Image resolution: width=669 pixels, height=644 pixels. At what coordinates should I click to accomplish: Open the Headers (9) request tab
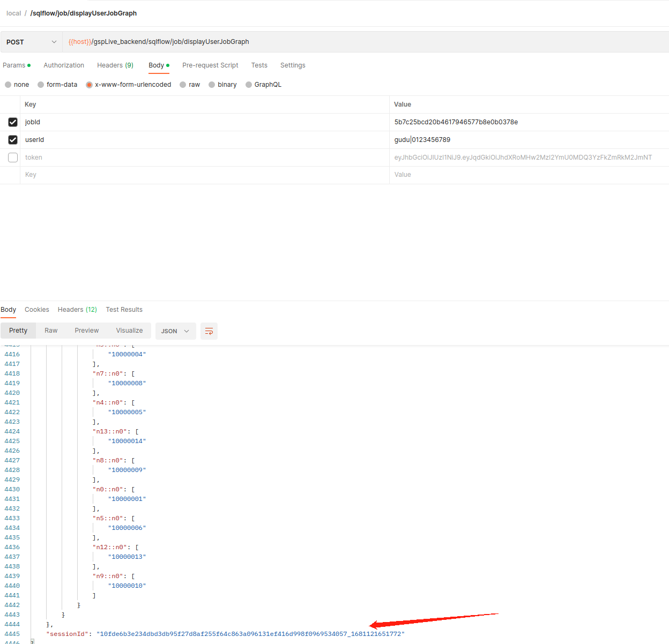[115, 65]
